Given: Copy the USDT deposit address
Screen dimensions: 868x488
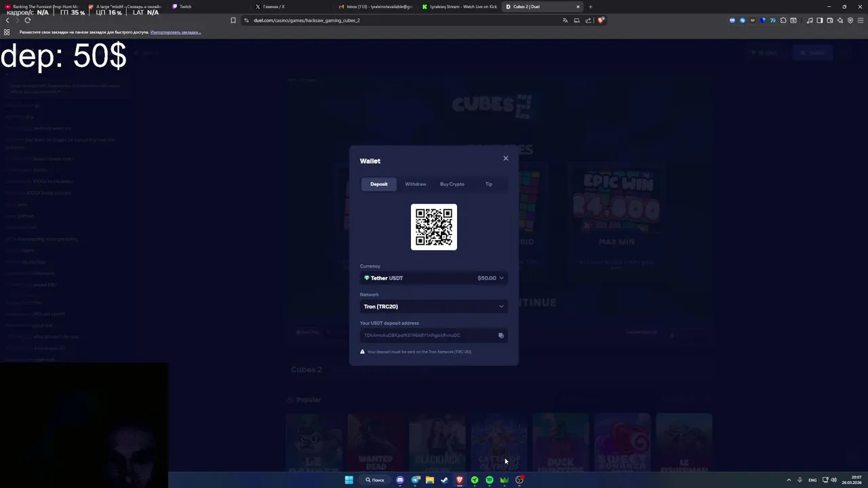Looking at the screenshot, I should [x=501, y=335].
